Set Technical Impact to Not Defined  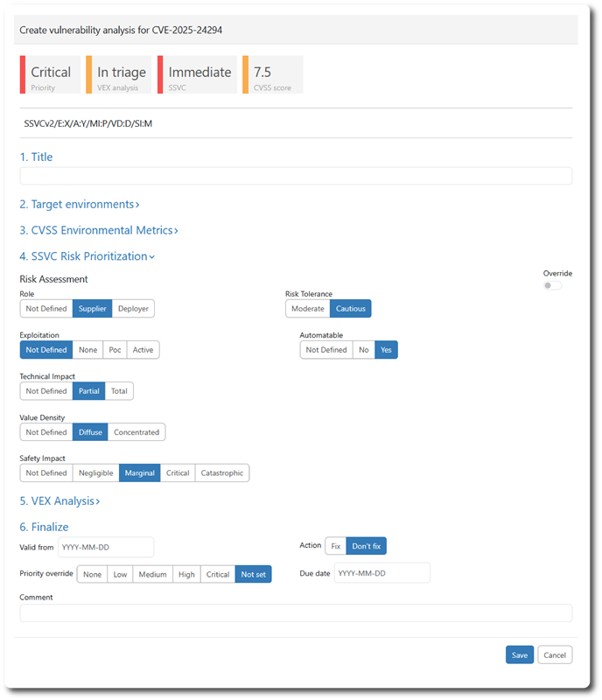[46, 390]
